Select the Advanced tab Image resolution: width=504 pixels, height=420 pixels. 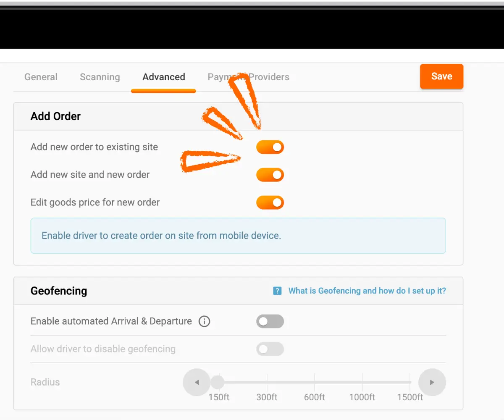[x=164, y=77]
